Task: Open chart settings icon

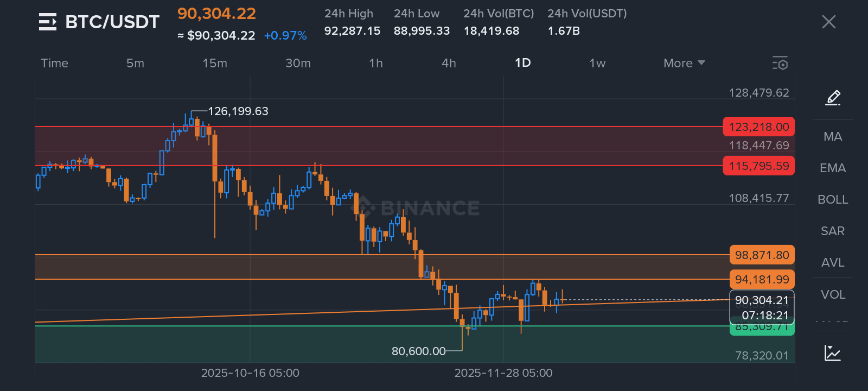Action: point(780,63)
